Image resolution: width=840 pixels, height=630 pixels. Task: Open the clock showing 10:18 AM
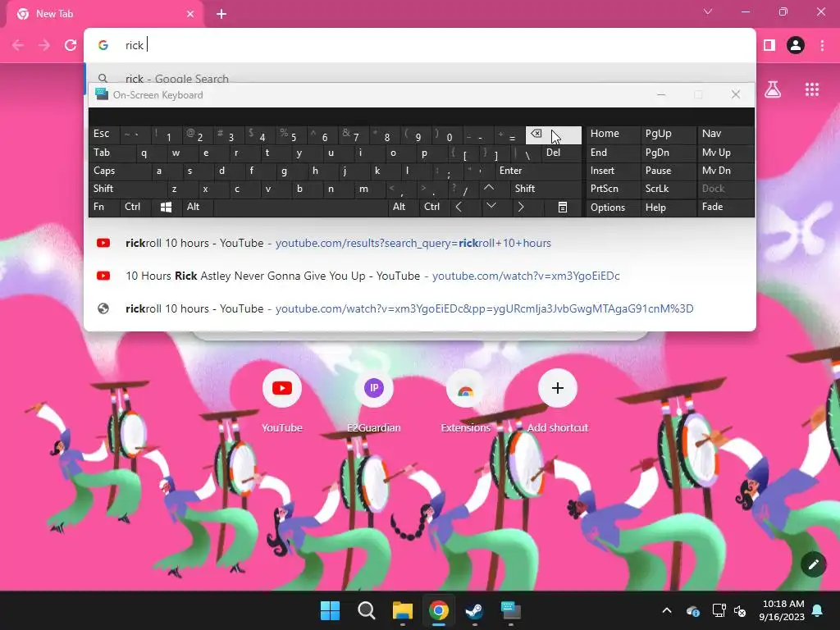pyautogui.click(x=782, y=610)
